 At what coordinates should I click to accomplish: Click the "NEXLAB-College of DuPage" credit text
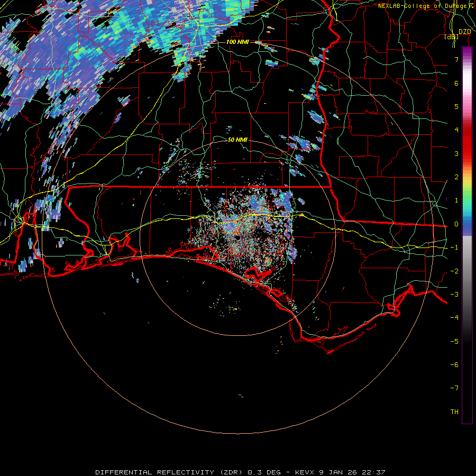click(423, 6)
